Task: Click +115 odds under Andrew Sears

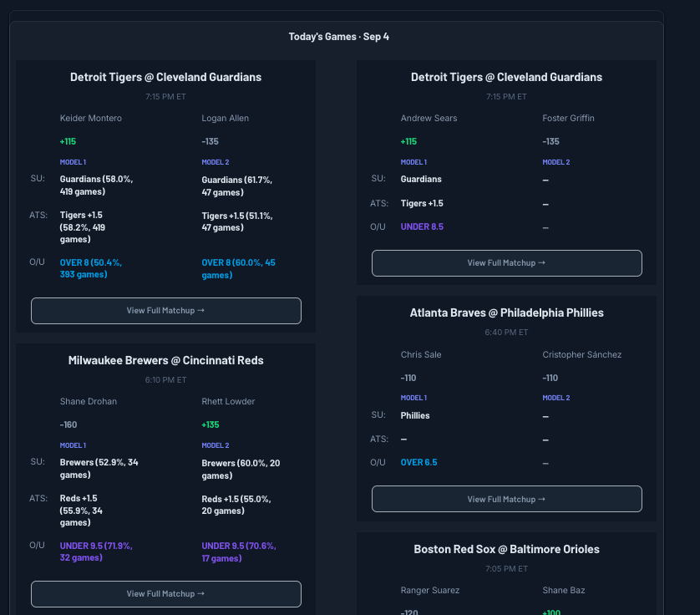Action: [408, 141]
